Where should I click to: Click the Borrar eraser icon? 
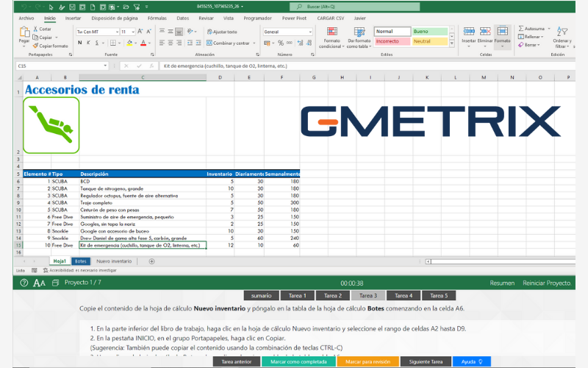521,45
